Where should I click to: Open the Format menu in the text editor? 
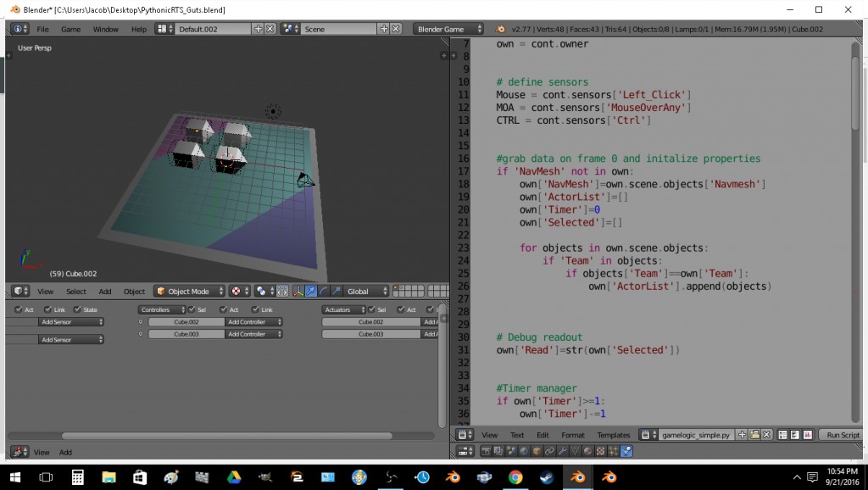573,434
